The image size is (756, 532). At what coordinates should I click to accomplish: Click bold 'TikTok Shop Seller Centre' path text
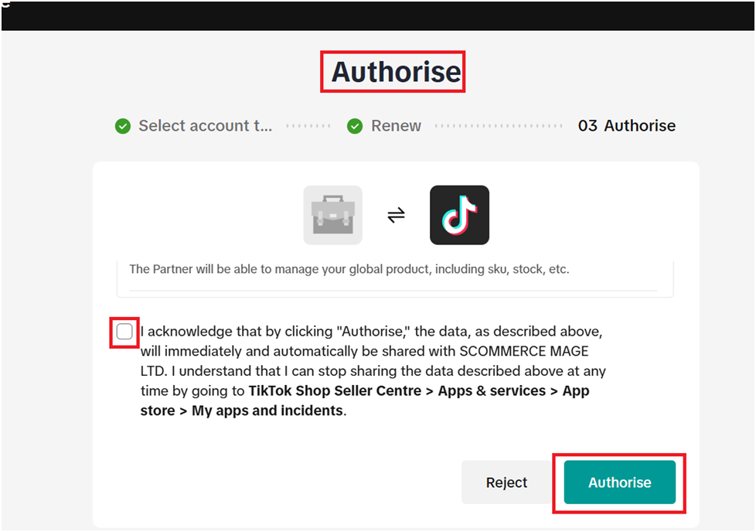click(336, 391)
